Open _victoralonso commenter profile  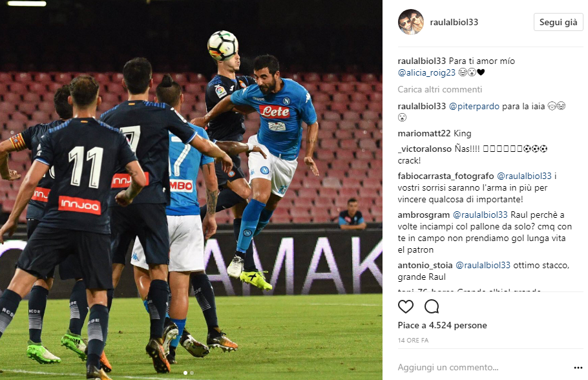tap(425, 149)
